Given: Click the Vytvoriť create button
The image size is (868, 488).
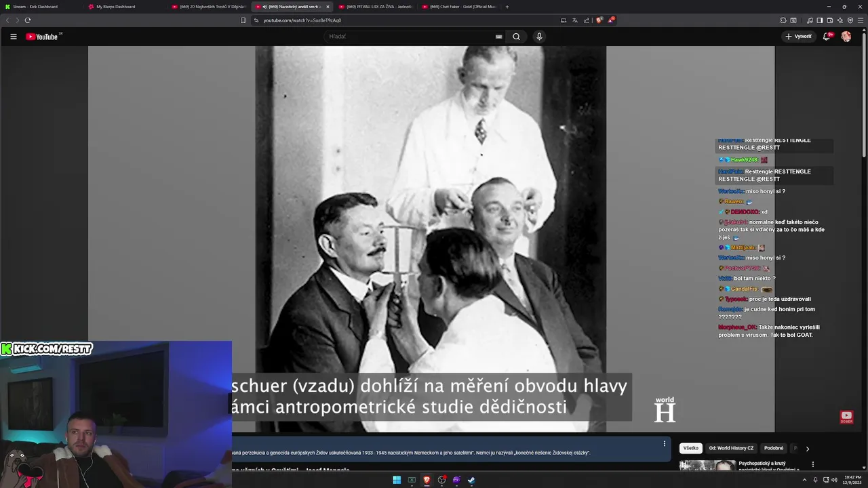Looking at the screenshot, I should pos(798,37).
